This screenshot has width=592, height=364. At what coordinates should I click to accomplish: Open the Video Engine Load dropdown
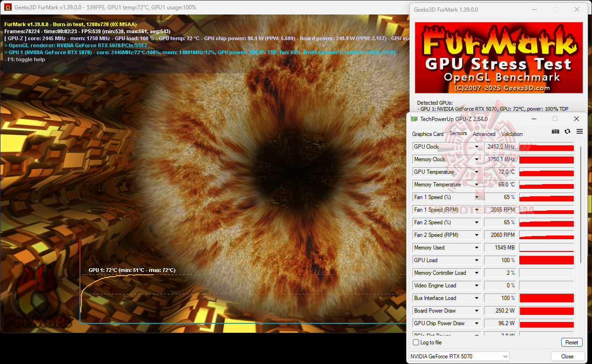coord(476,285)
